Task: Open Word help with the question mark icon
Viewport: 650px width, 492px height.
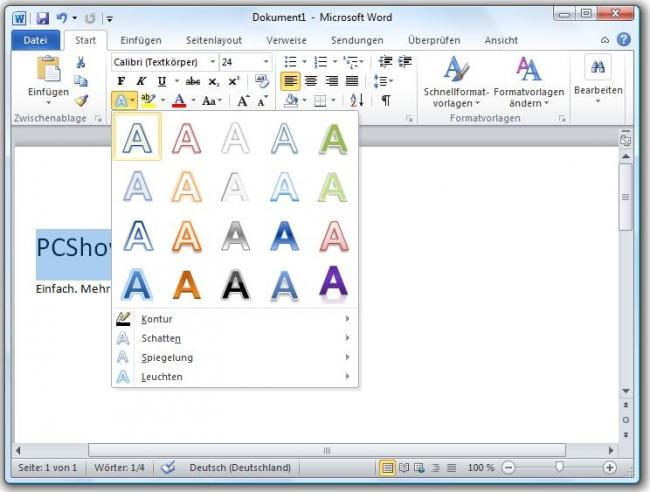Action: click(624, 40)
